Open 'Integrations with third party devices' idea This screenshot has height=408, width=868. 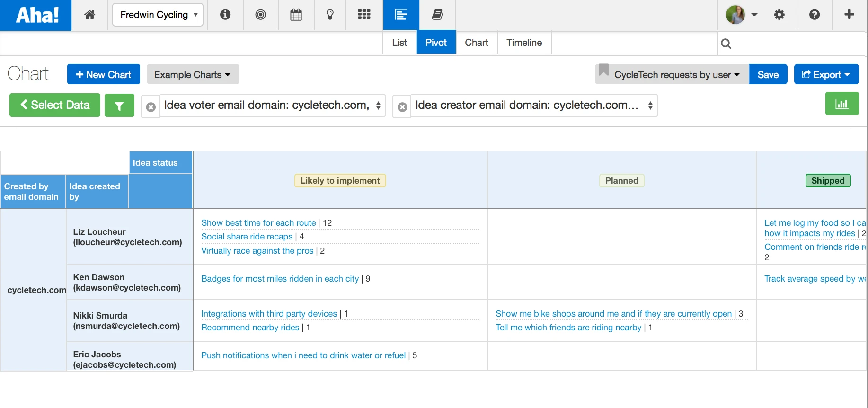[269, 314]
